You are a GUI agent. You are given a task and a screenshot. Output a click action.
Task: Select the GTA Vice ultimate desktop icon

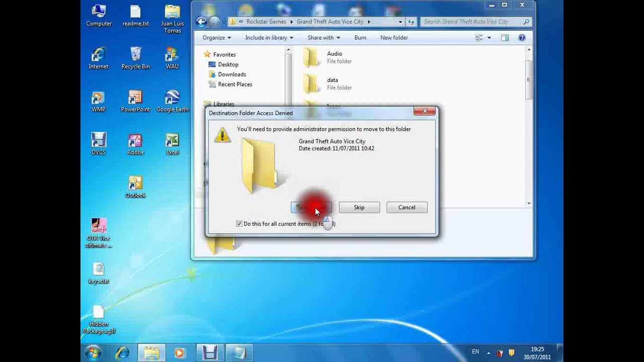click(x=99, y=233)
